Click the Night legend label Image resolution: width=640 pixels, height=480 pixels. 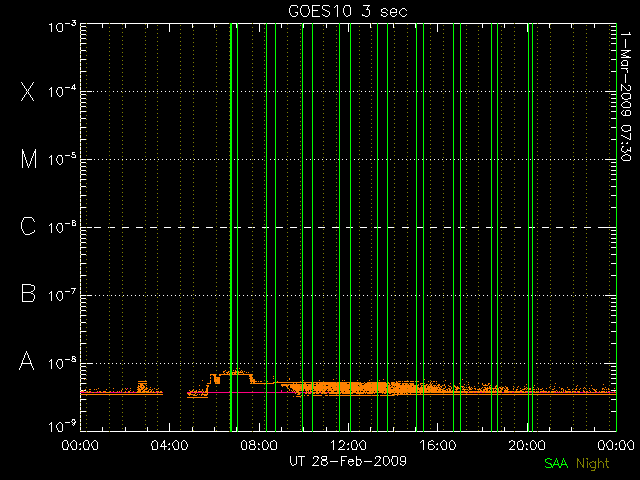[x=593, y=464]
